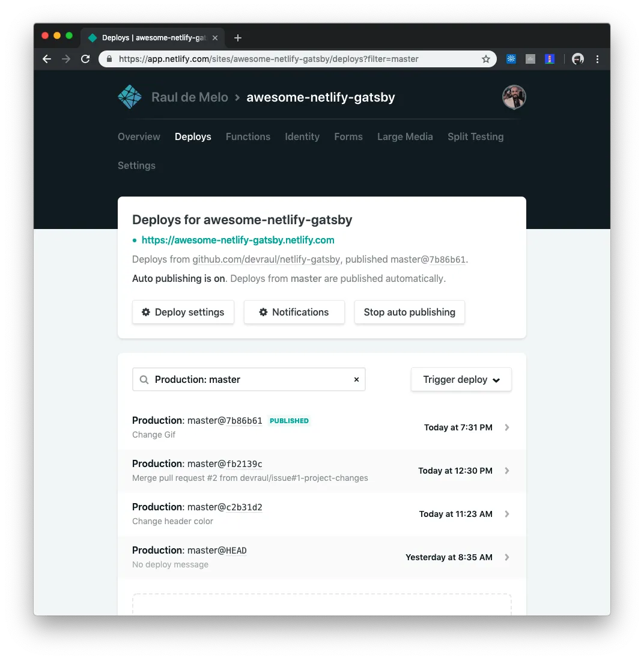The image size is (644, 660).
Task: Open the user avatar profile menu
Action: tap(514, 97)
